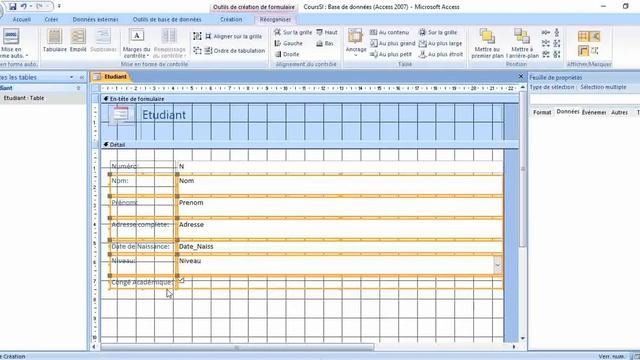Select the Numéro: label
This screenshot has width=640, height=360.
142,166
